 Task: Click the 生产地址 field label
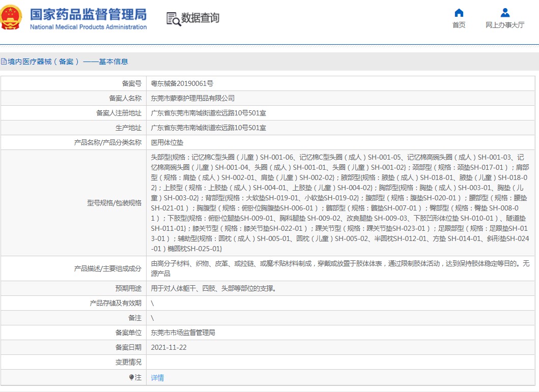(129, 128)
